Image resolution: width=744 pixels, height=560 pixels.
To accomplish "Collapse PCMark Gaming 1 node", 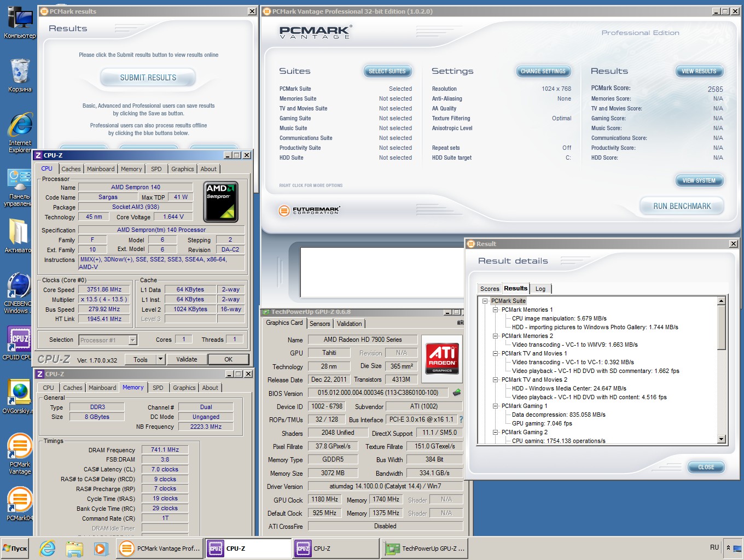I will pyautogui.click(x=495, y=406).
